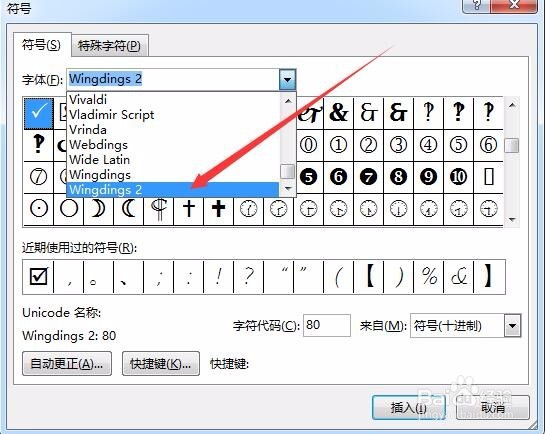545x434 pixels.
Task: Select the thin cross symbol
Action: tap(188, 209)
